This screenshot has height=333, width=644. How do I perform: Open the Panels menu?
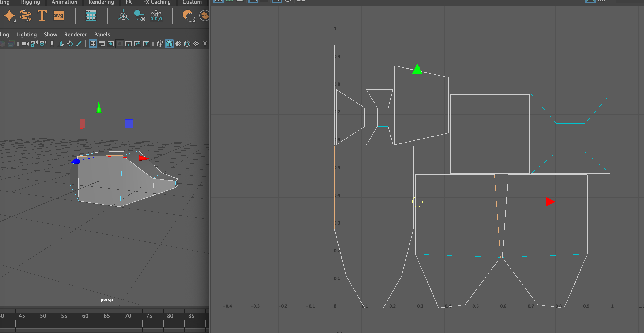coord(102,35)
